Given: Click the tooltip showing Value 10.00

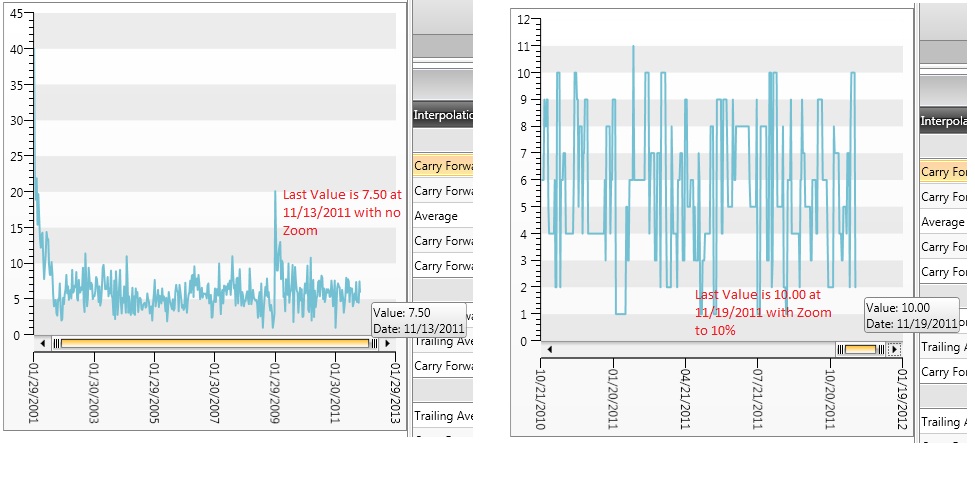Looking at the screenshot, I should (912, 315).
